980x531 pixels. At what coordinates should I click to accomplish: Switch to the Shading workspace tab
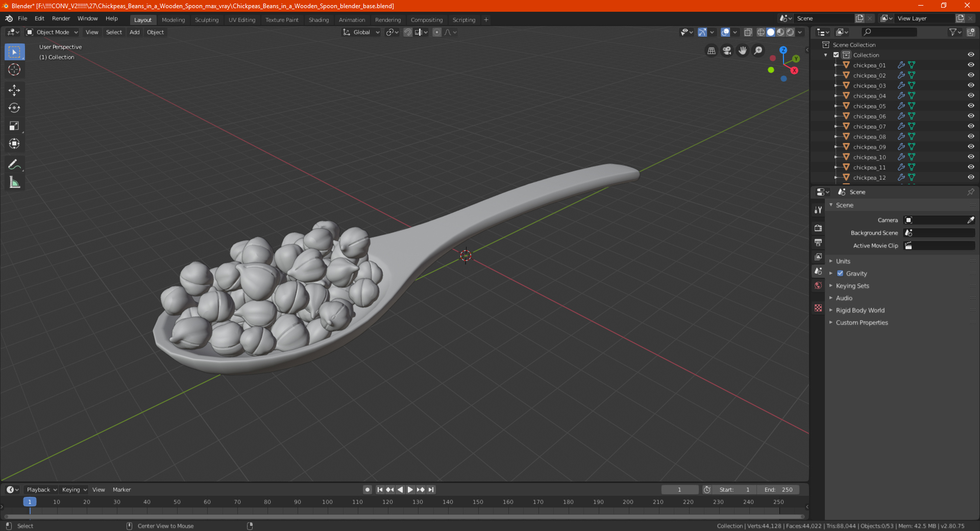pos(318,20)
